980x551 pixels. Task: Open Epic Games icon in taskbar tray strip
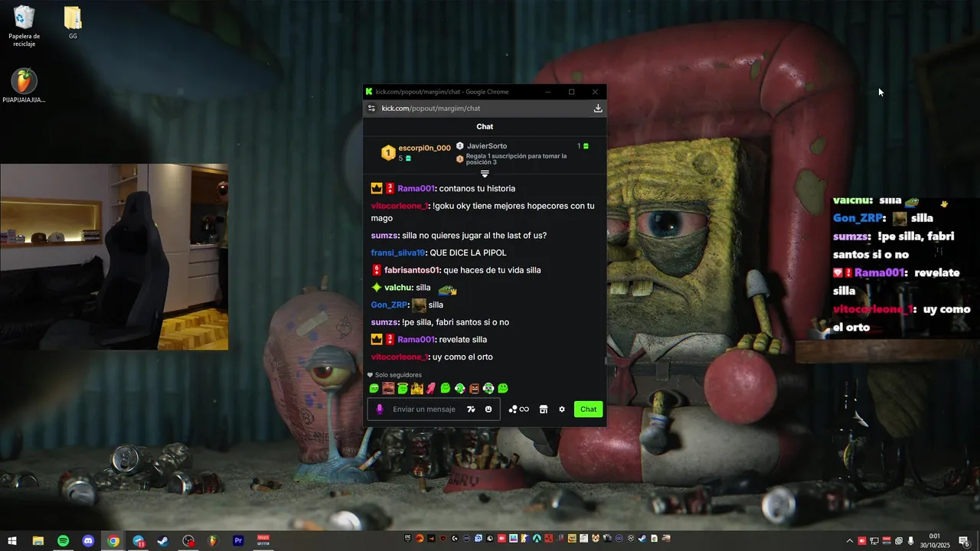[x=408, y=539]
